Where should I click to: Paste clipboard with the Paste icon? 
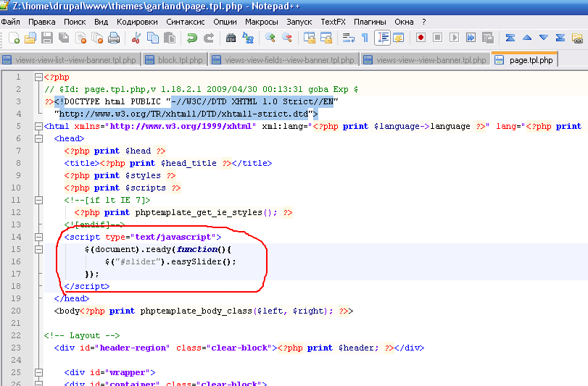[170, 38]
